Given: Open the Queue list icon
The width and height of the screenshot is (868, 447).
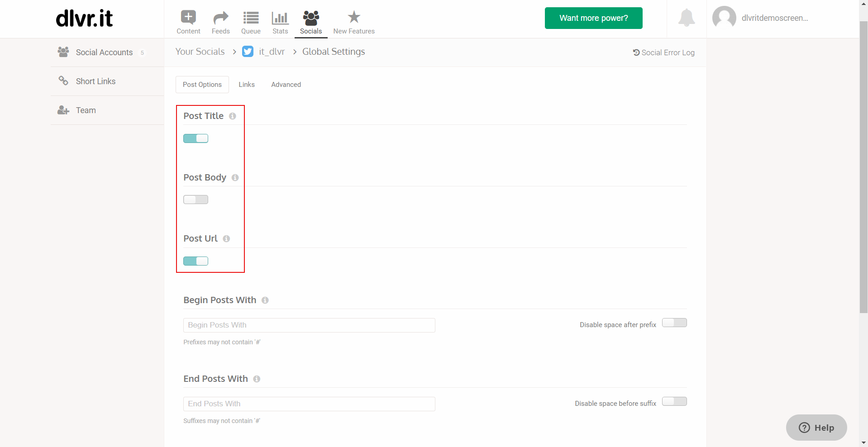Looking at the screenshot, I should tap(251, 18).
